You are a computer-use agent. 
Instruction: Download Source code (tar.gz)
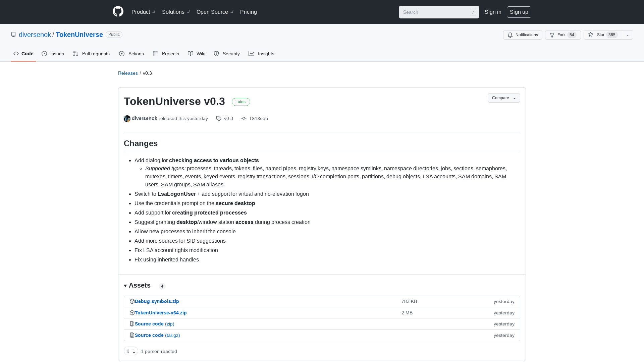[x=157, y=335]
